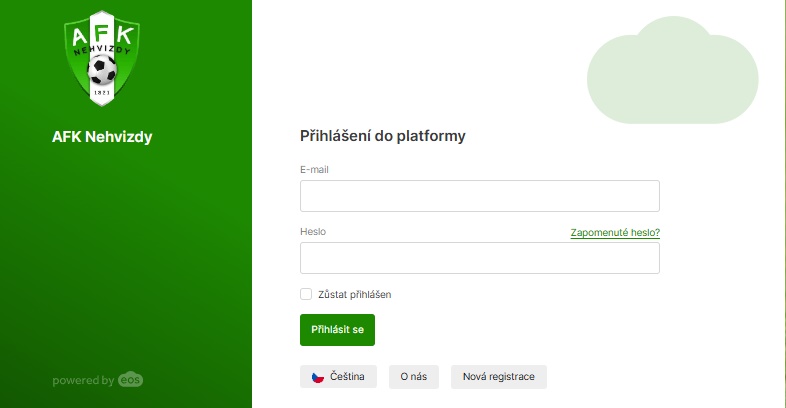The image size is (786, 408).
Task: Focus the E-mail input field
Action: pyautogui.click(x=480, y=196)
